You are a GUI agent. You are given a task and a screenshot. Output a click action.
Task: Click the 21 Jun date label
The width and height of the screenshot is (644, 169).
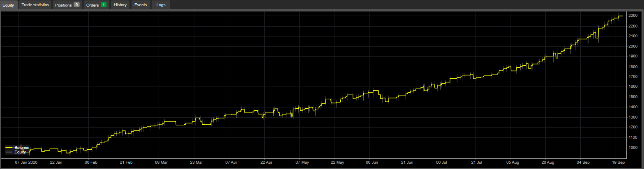pos(407,162)
